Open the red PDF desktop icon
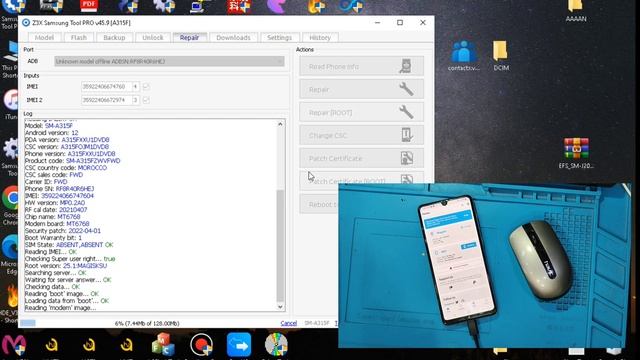The width and height of the screenshot is (640, 360). point(89,6)
